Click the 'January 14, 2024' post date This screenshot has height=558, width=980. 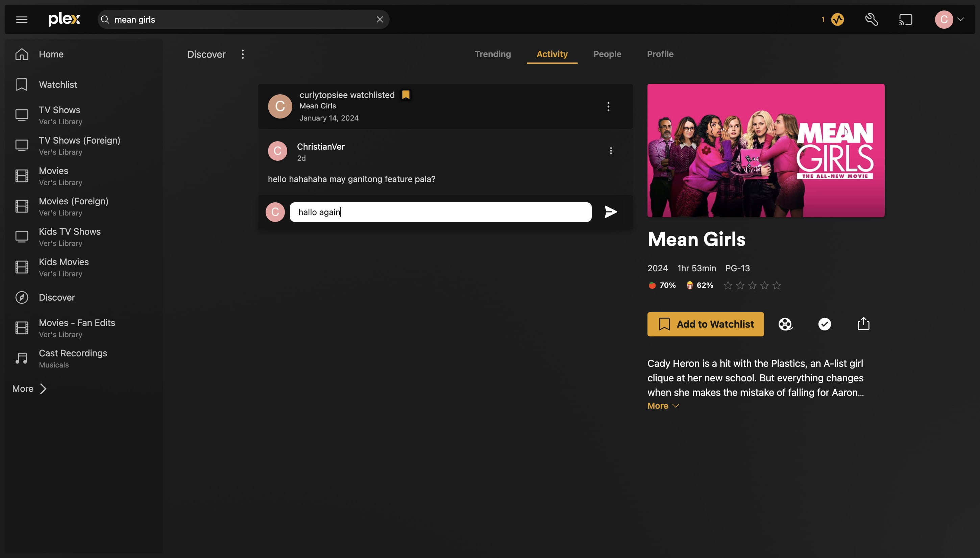[x=329, y=118]
